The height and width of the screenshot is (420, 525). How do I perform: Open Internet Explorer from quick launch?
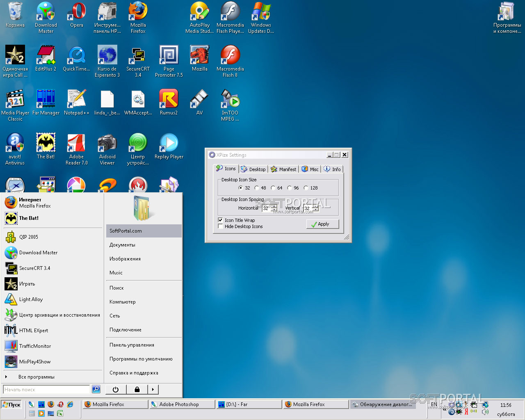70,404
